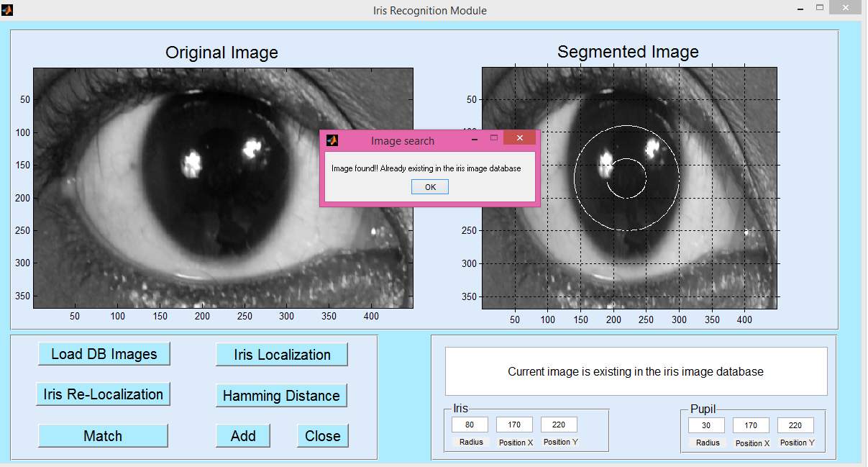The width and height of the screenshot is (868, 467).
Task: Select the Iris Position X field
Action: [x=514, y=425]
